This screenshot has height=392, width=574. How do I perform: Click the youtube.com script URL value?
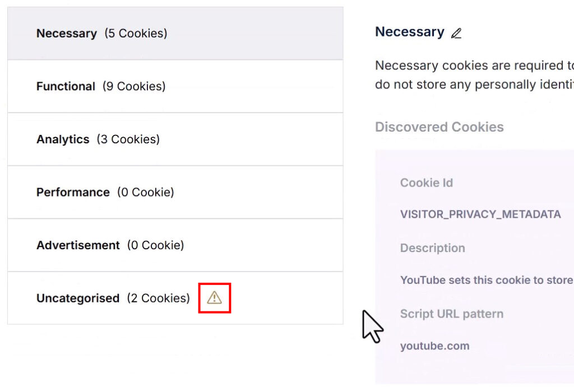tap(434, 346)
